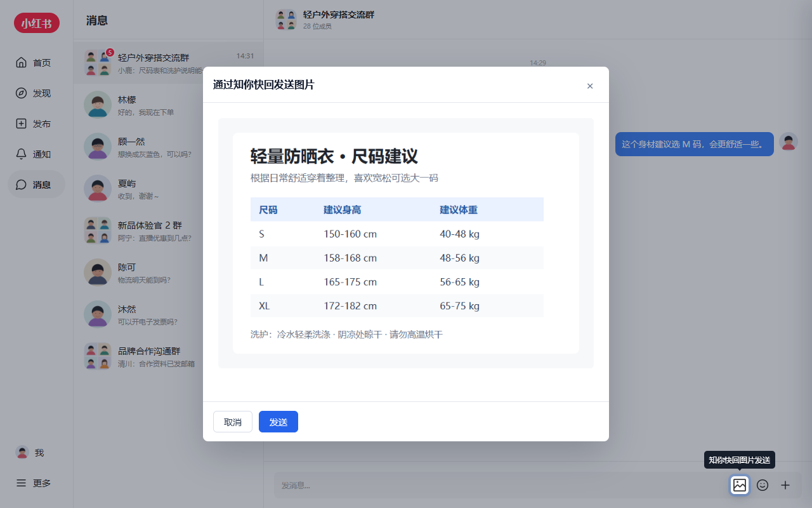Click the 消息 panel heading
The width and height of the screenshot is (812, 508).
click(x=97, y=20)
